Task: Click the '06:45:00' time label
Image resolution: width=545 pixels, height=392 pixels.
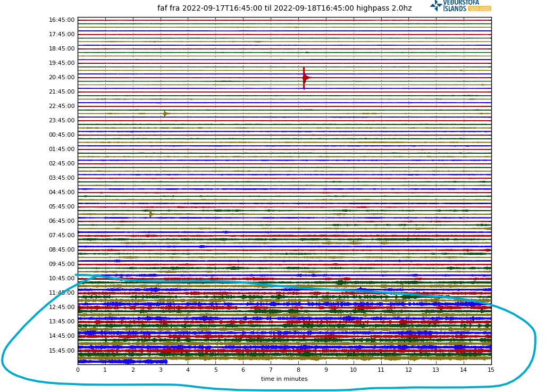Action: point(62,221)
